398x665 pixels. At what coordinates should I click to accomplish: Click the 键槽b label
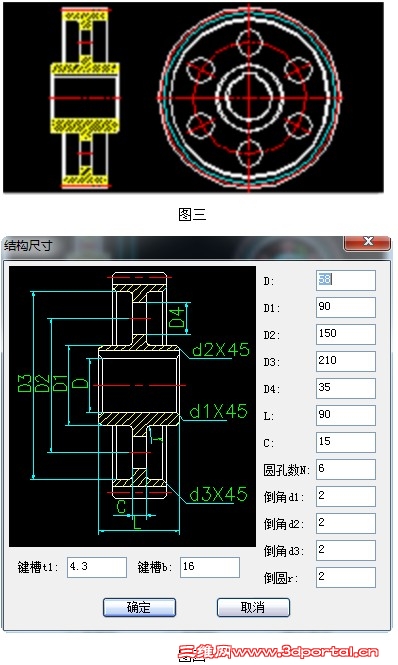click(x=155, y=567)
